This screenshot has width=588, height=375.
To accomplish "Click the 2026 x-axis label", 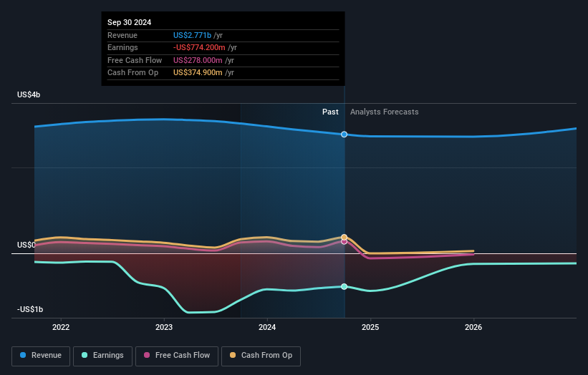I will coord(473,327).
